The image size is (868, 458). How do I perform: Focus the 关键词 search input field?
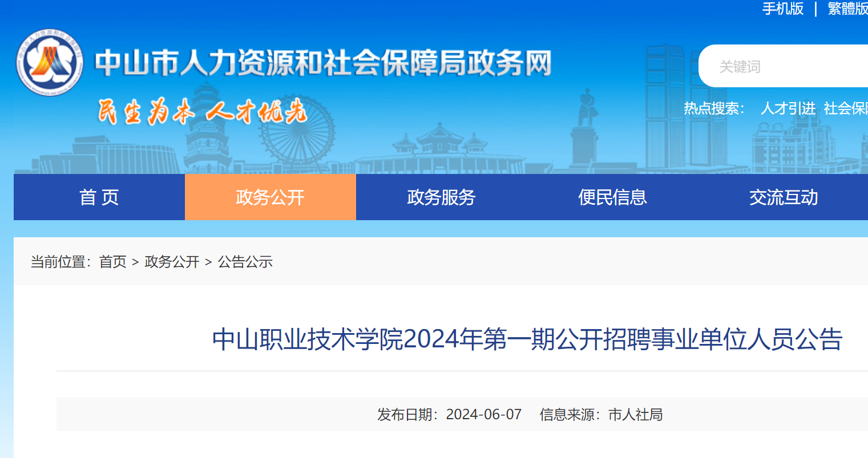pos(788,67)
